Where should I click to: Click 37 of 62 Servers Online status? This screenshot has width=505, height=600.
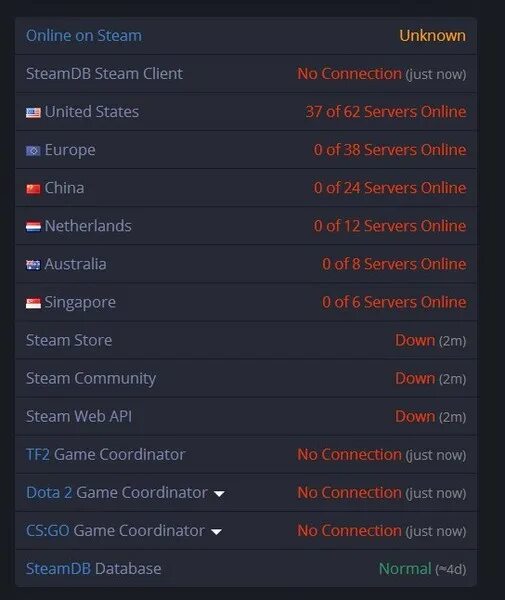point(386,112)
